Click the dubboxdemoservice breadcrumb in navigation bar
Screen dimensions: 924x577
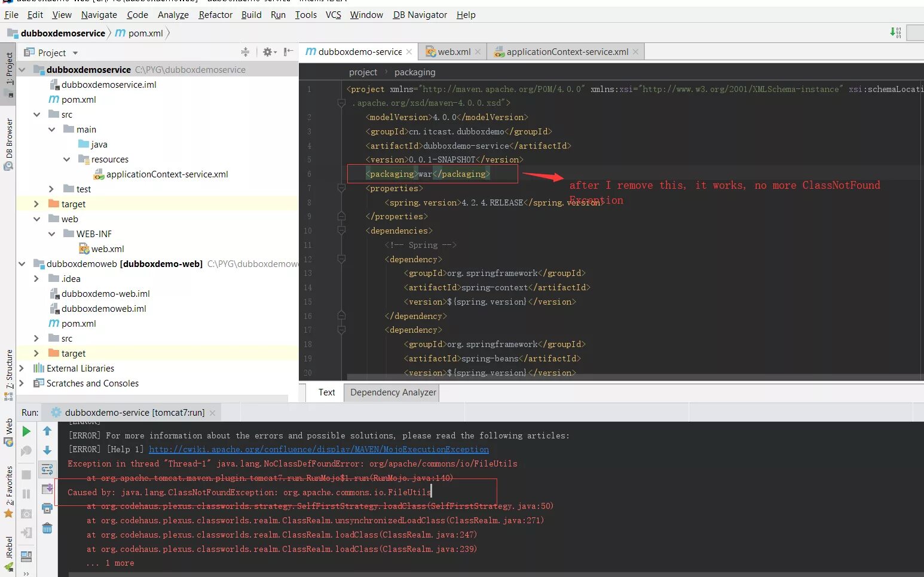click(x=57, y=33)
